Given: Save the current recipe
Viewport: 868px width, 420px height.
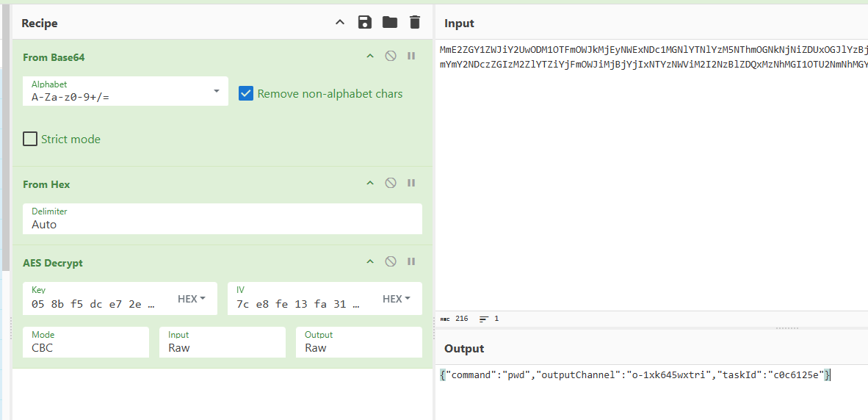Looking at the screenshot, I should pyautogui.click(x=365, y=23).
